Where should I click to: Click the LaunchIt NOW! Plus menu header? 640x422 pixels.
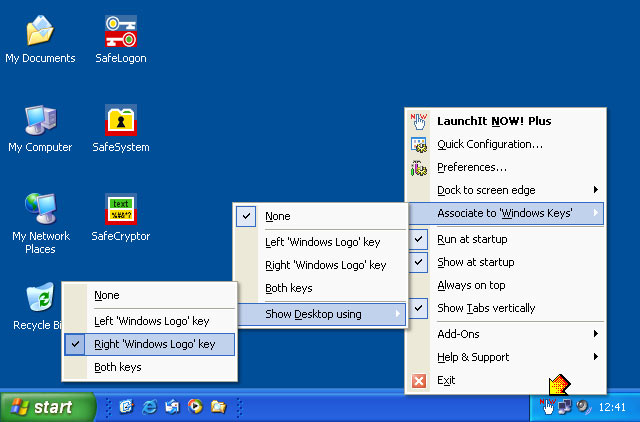click(x=505, y=121)
